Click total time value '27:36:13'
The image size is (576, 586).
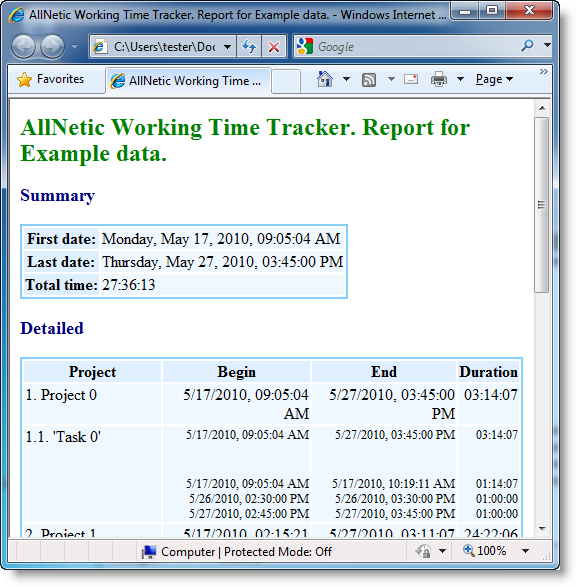tap(129, 285)
